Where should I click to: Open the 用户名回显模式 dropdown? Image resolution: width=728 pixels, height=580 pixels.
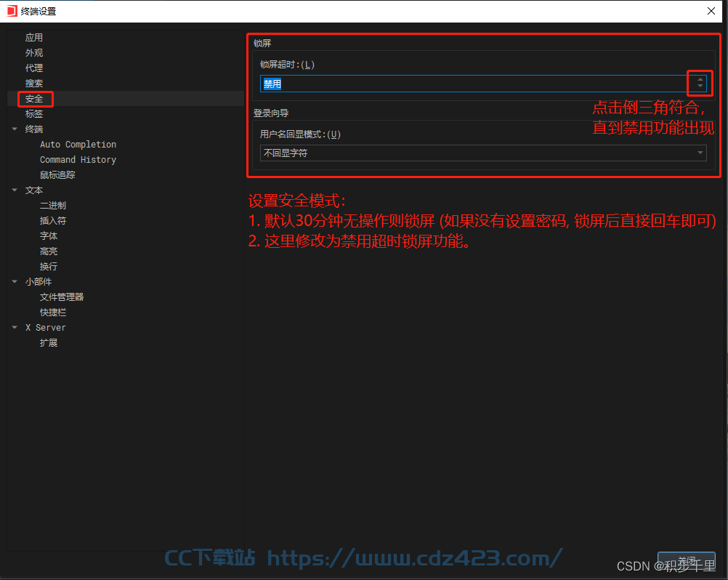point(483,153)
